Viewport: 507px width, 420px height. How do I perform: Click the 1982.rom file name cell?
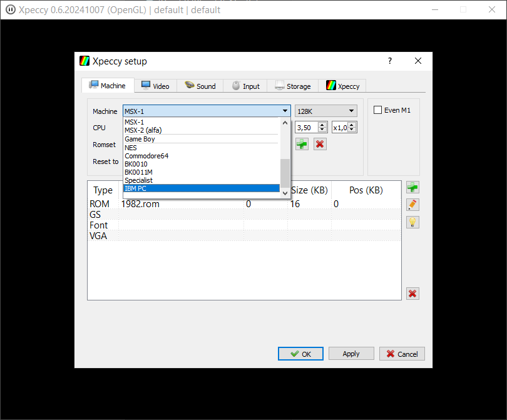coord(181,204)
